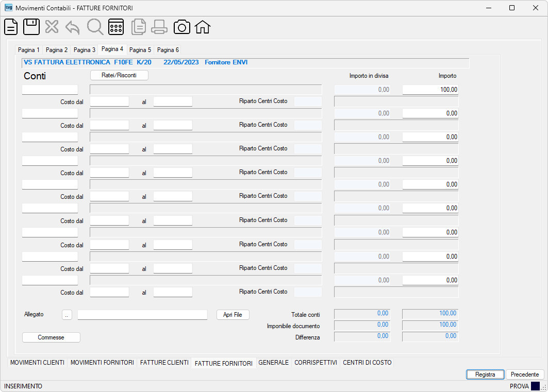
Task: Click the new document toolbar icon
Action: (x=11, y=27)
